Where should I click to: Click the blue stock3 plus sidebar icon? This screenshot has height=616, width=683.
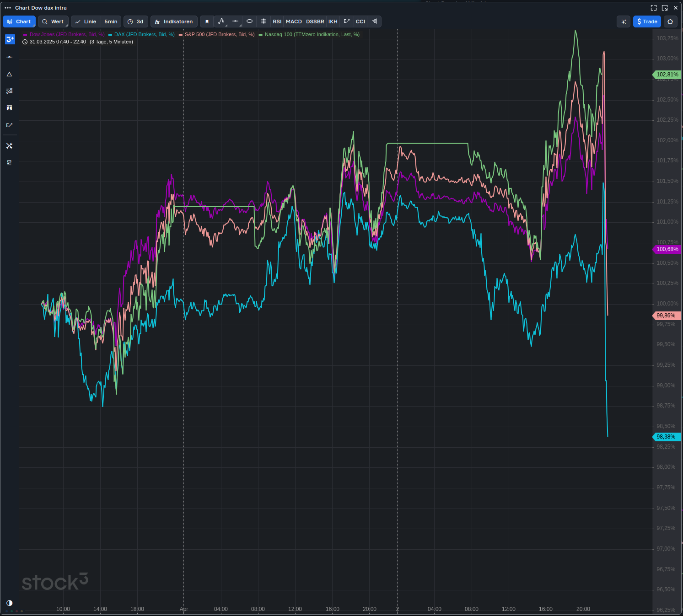coord(9,40)
